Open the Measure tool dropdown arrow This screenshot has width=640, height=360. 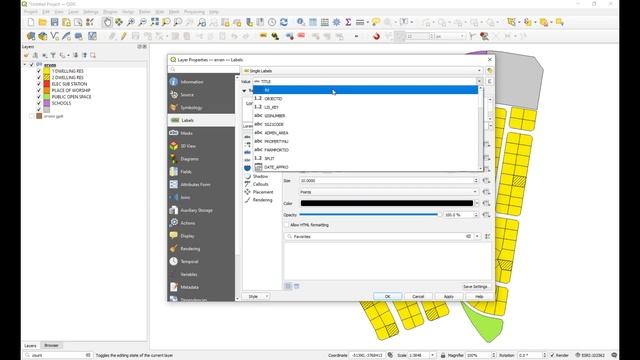pyautogui.click(x=367, y=22)
